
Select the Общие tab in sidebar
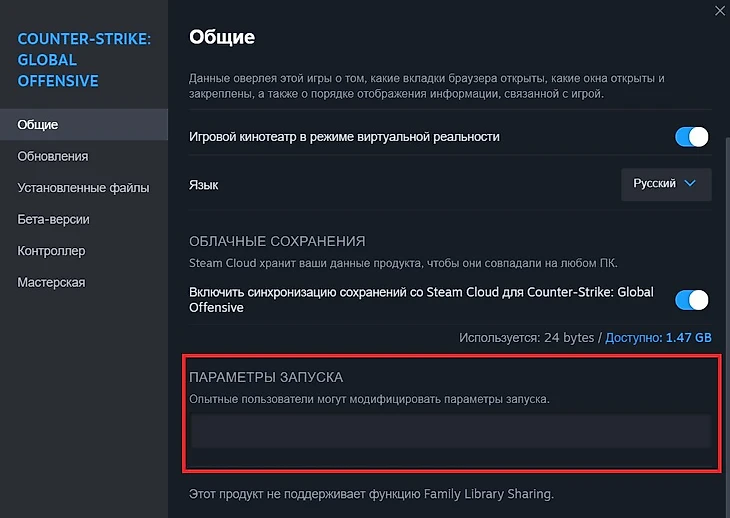38,125
